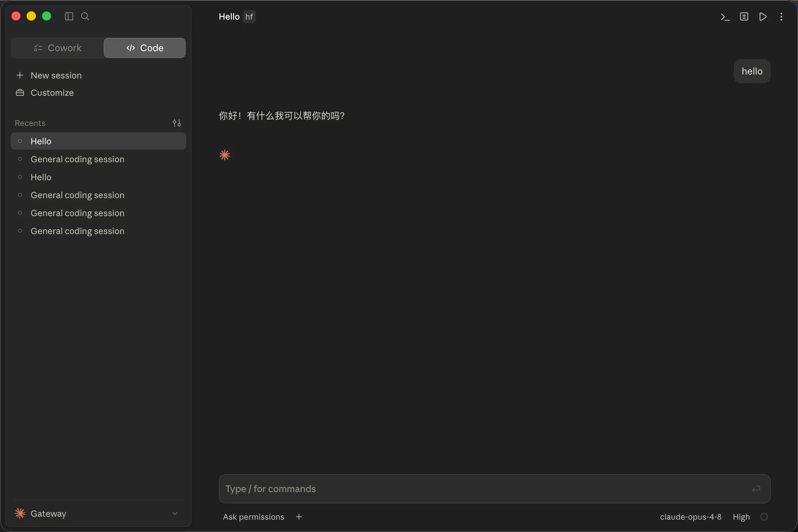Click the Recents filter sliders icon
This screenshot has width=798, height=532.
(177, 123)
